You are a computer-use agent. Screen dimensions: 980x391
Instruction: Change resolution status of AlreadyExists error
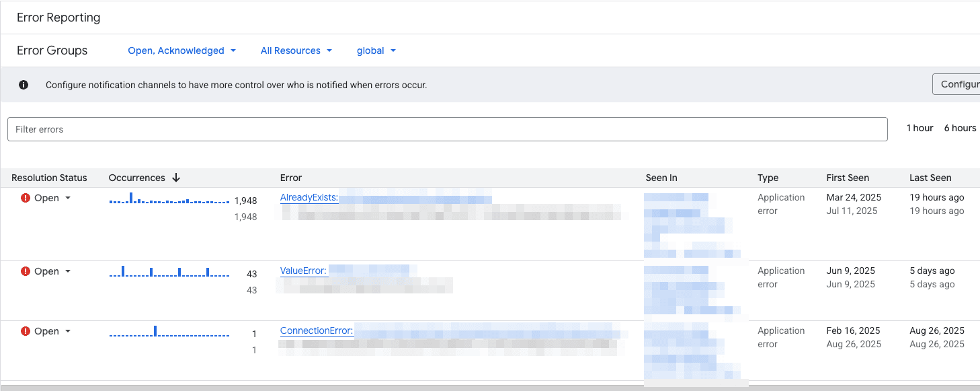coord(52,198)
